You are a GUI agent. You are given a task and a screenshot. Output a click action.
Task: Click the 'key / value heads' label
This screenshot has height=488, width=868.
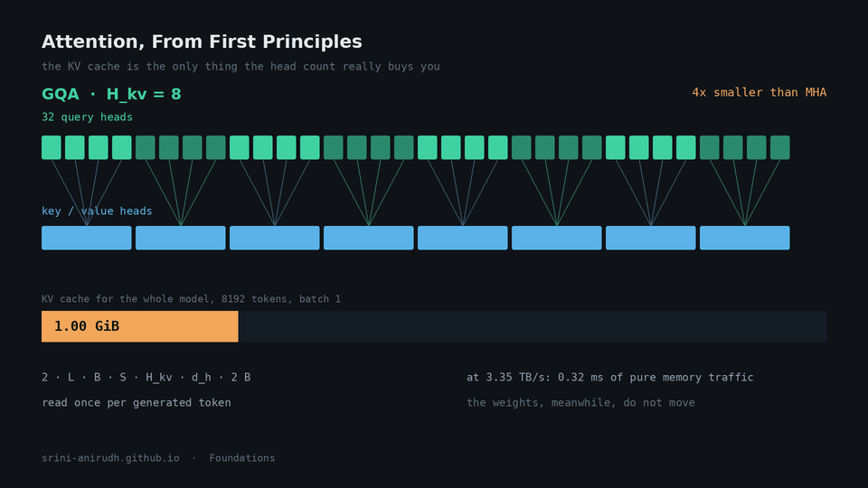point(97,211)
